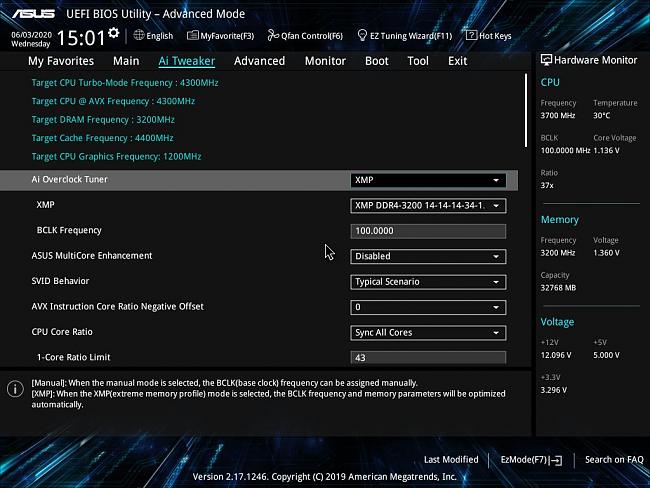Image resolution: width=650 pixels, height=488 pixels.
Task: Open the My Favorites tab
Action: (x=61, y=61)
